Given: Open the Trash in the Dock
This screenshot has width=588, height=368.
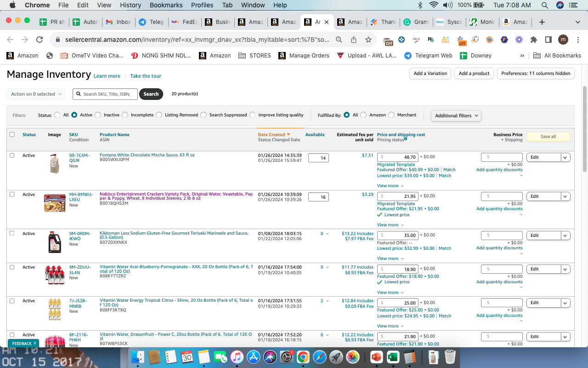Looking at the screenshot, I should [x=450, y=357].
